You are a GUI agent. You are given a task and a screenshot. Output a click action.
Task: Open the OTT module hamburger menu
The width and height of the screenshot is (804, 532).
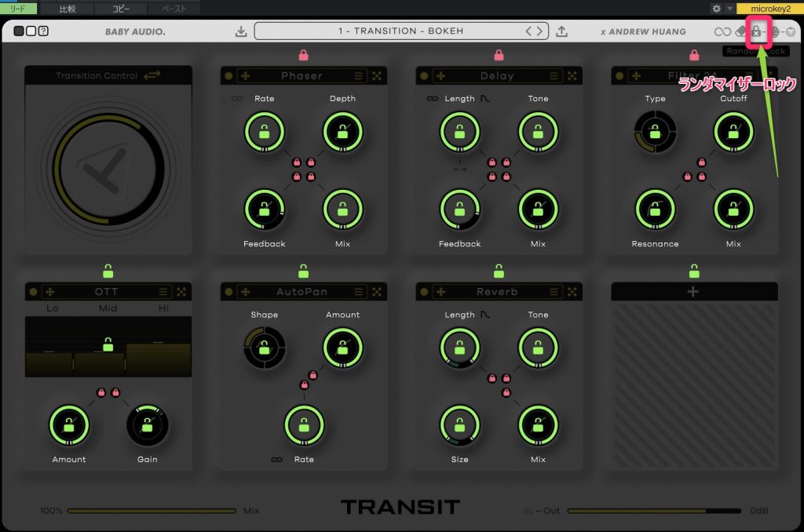163,292
